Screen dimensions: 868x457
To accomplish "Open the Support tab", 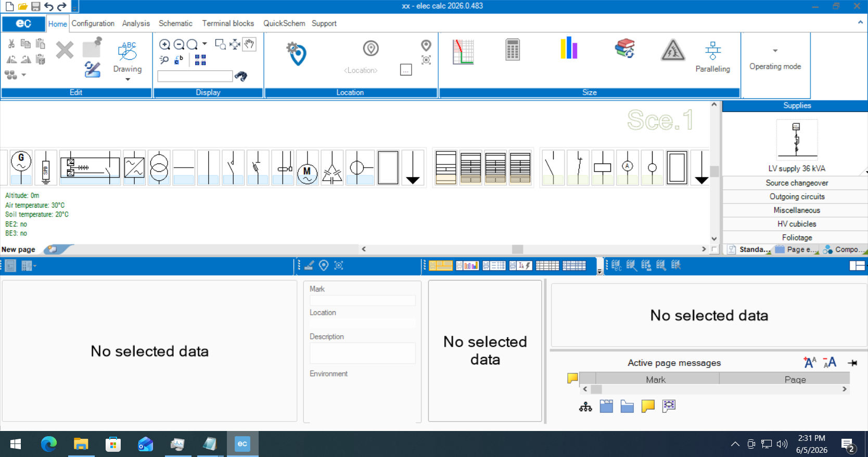I will pos(324,23).
